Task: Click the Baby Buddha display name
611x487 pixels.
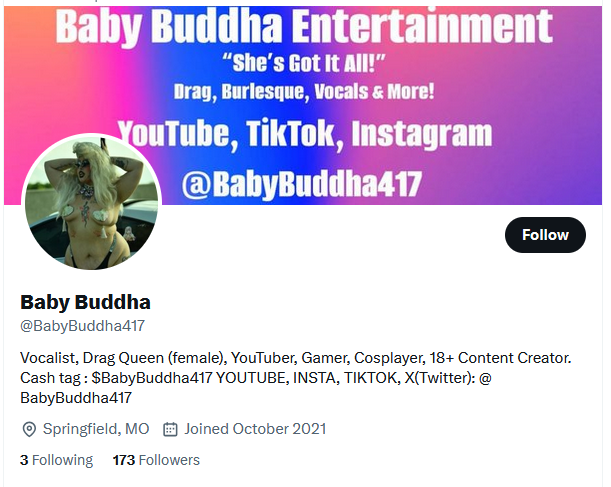Action: click(85, 302)
